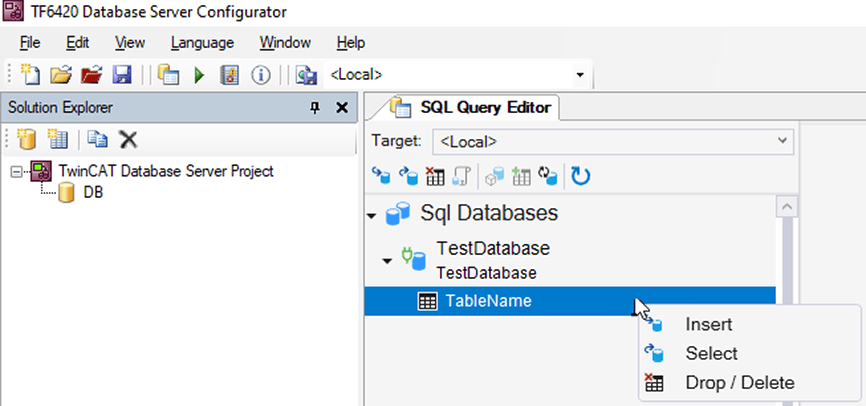
Task: Select the TableName table row
Action: (x=570, y=301)
